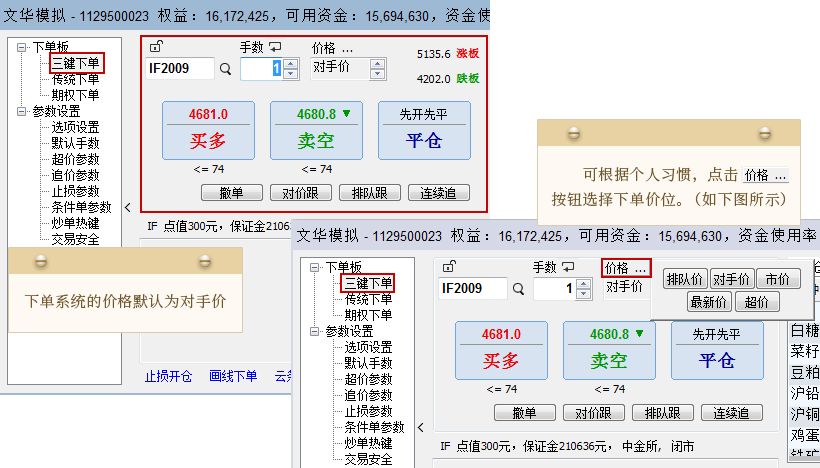Image resolution: width=820 pixels, height=468 pixels.
Task: Choose 超价 from the price popup
Action: [757, 302]
